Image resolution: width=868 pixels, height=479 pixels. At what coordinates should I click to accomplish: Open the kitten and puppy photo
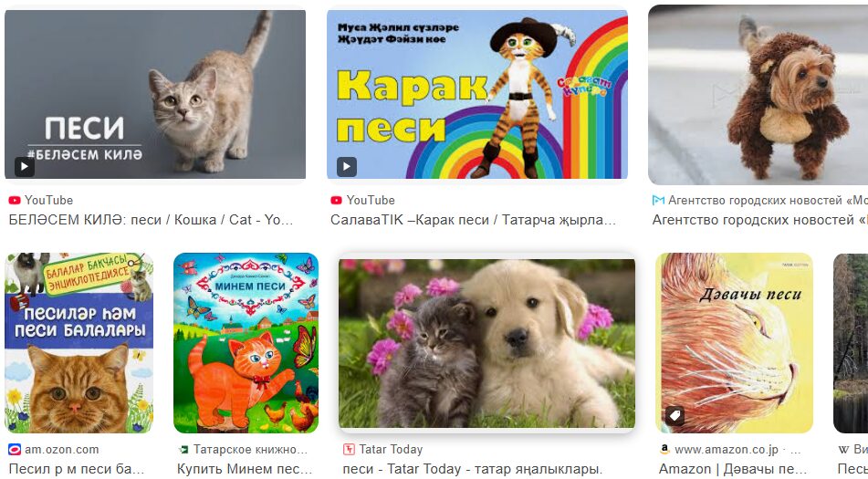[x=487, y=343]
